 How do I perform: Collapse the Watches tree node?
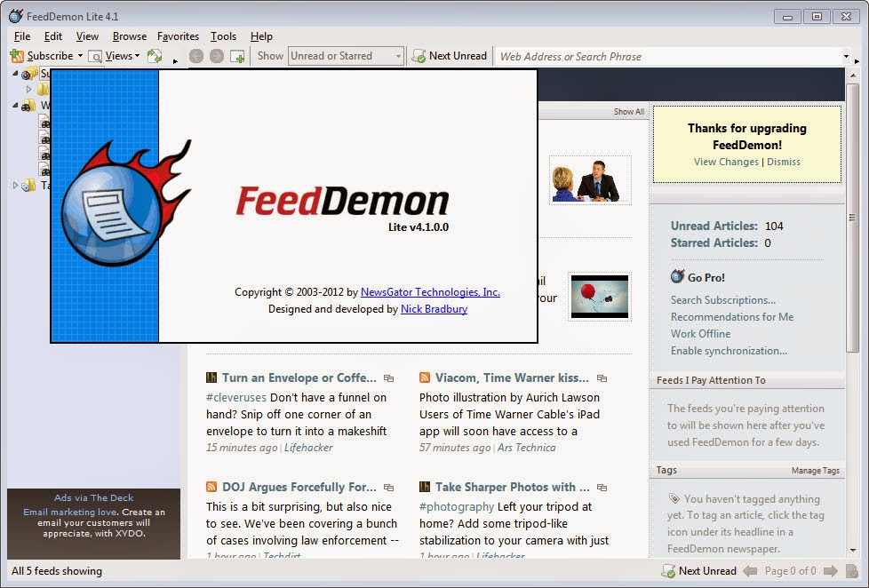[15, 106]
